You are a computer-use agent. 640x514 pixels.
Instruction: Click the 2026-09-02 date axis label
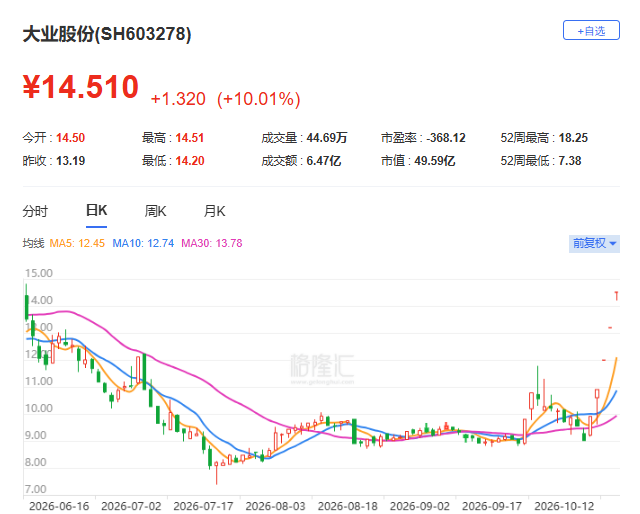coord(420,506)
